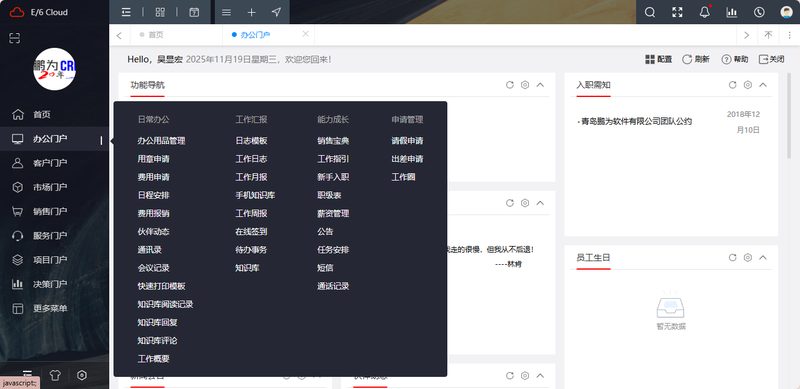Refresh the 员工生日 panel

[733, 257]
